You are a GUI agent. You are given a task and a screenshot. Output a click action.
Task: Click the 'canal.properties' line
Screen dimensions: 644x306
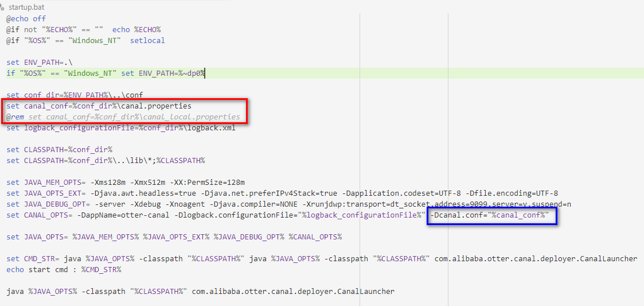click(99, 106)
